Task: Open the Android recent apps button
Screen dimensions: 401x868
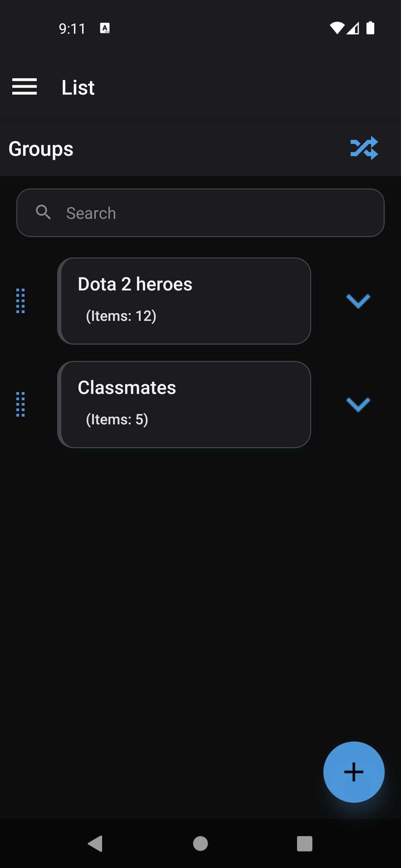Action: 304,844
